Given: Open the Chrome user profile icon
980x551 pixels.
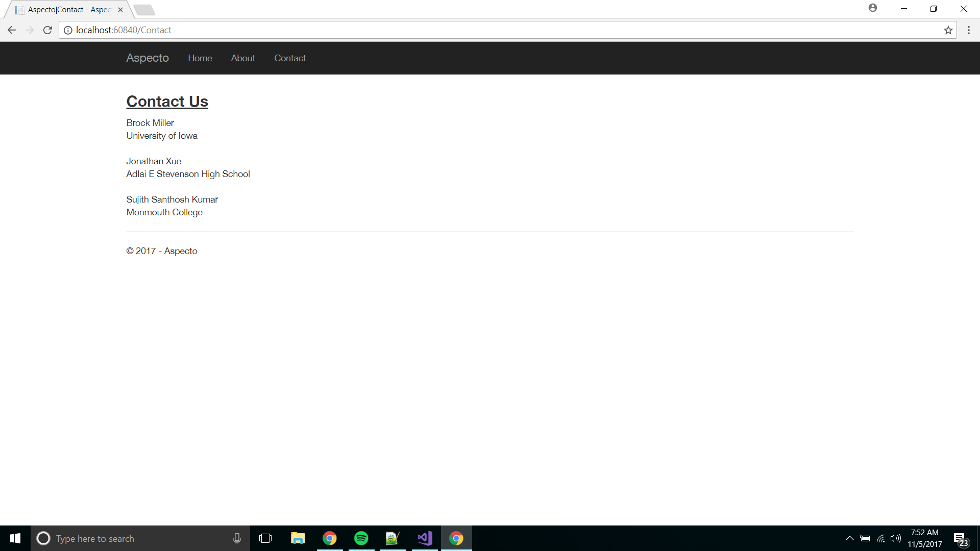Looking at the screenshot, I should 873,8.
